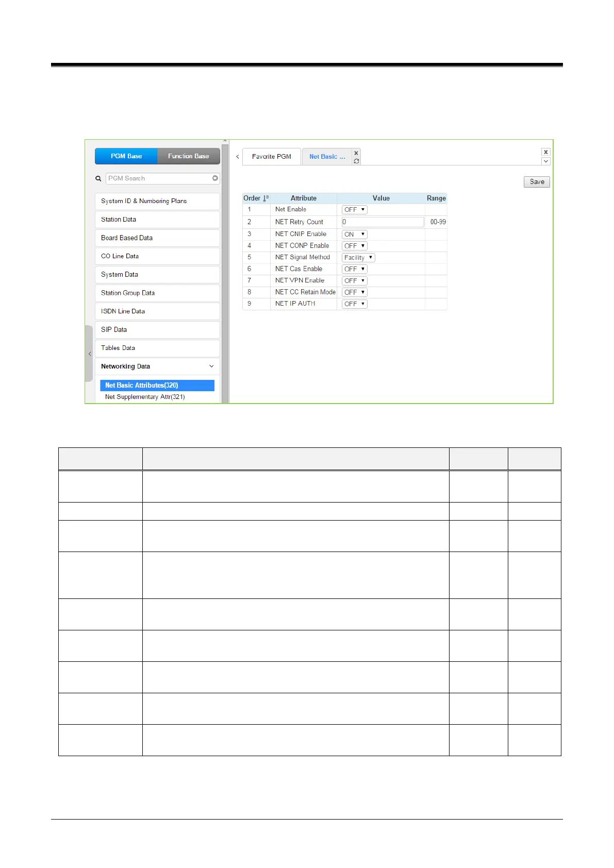
Task: Open NET CNIP Enable dropdown
Action: click(x=355, y=234)
